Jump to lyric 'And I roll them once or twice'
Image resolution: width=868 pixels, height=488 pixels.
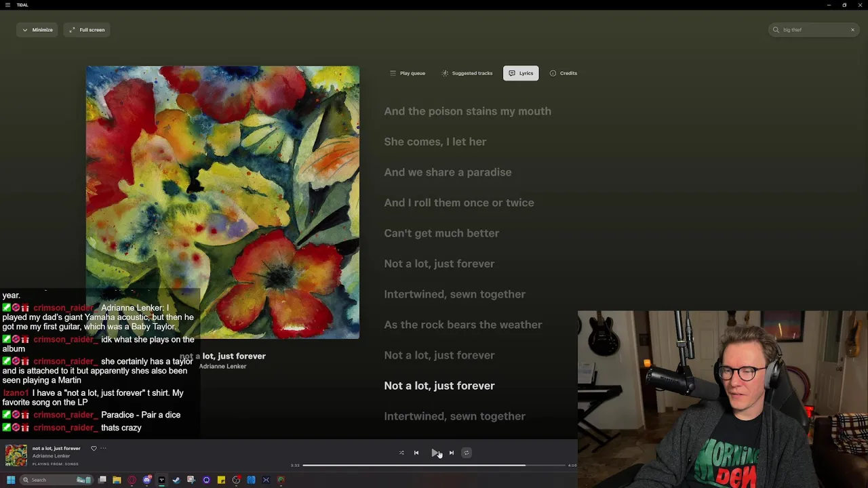(458, 203)
